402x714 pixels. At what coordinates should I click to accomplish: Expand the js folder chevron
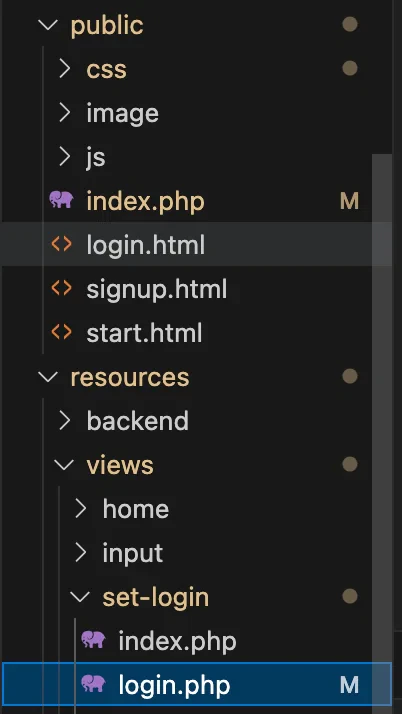point(65,157)
